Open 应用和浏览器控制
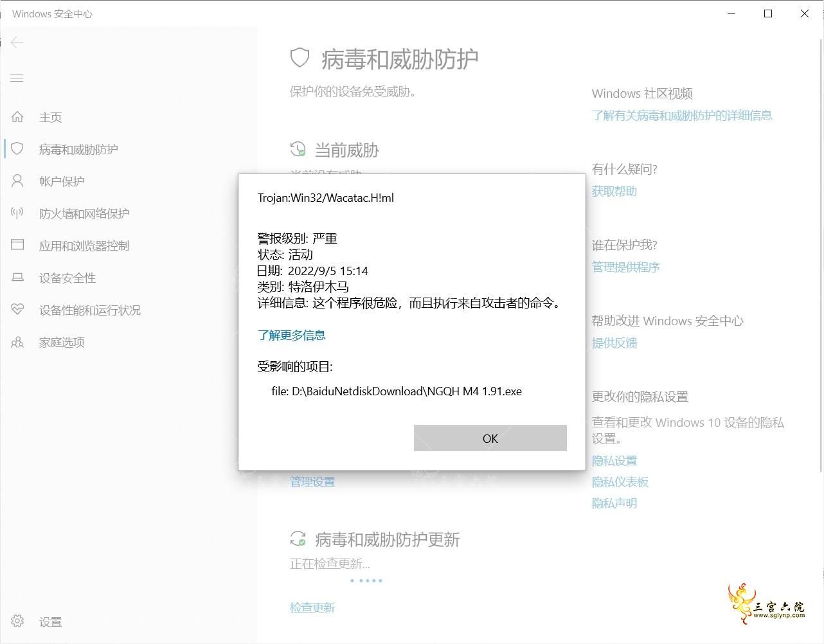Screen dimensions: 824x644 84,246
